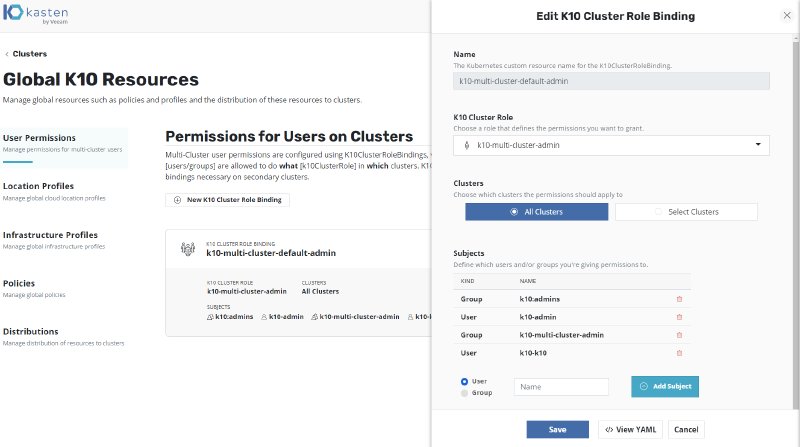The image size is (800, 447).
Task: Click New K10 Cluster Role Binding button
Action: coord(228,200)
